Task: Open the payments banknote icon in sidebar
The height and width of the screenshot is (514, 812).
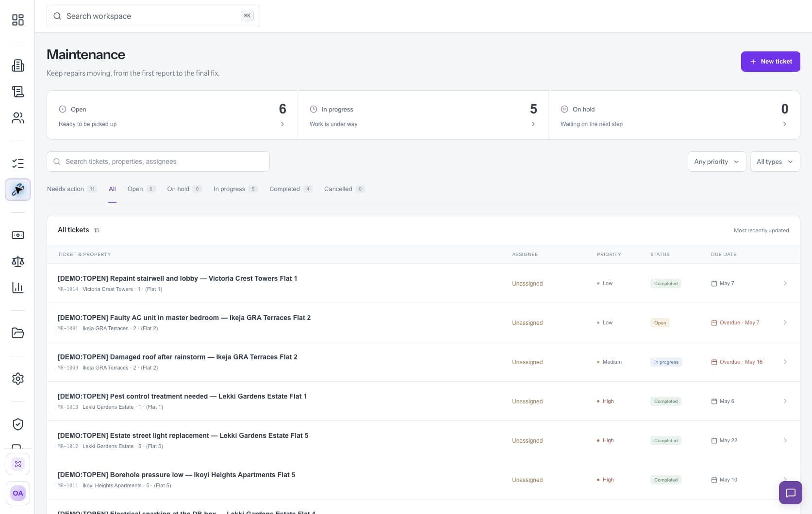Action: click(18, 235)
